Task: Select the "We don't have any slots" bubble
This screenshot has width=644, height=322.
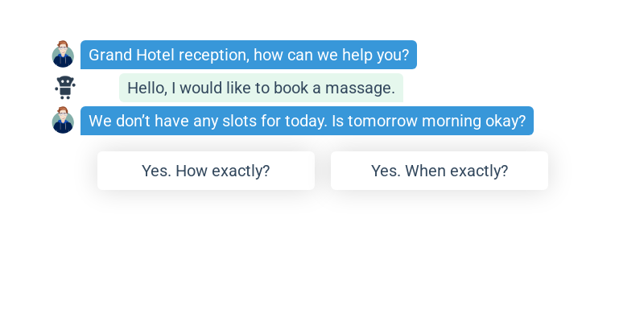Action: pyautogui.click(x=307, y=121)
